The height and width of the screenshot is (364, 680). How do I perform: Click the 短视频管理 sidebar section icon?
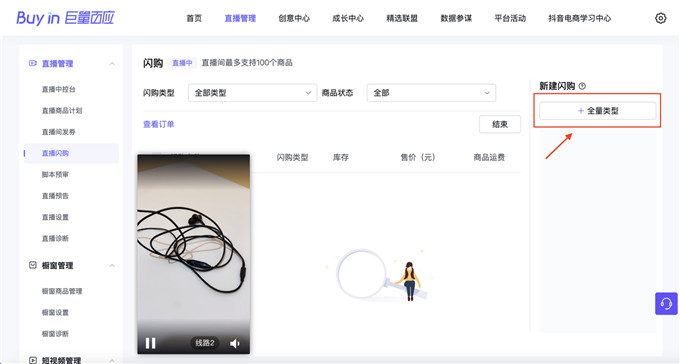coord(33,360)
